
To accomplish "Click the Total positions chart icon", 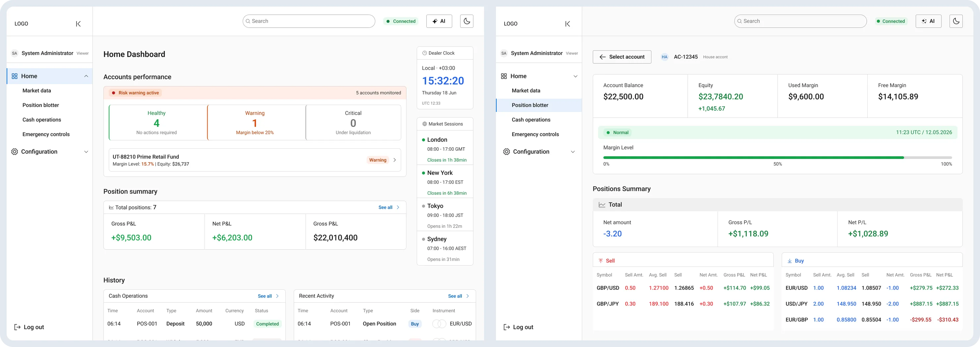I will pyautogui.click(x=111, y=208).
